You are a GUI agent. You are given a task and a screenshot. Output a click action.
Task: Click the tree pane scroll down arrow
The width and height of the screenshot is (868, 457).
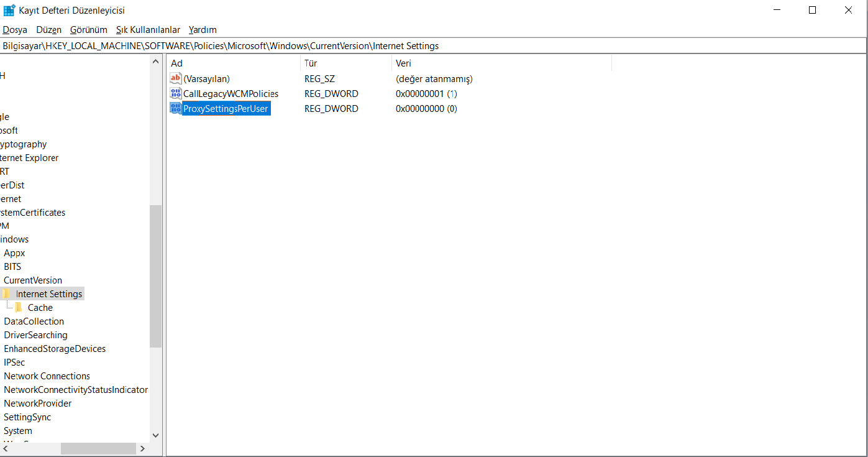[x=155, y=436]
